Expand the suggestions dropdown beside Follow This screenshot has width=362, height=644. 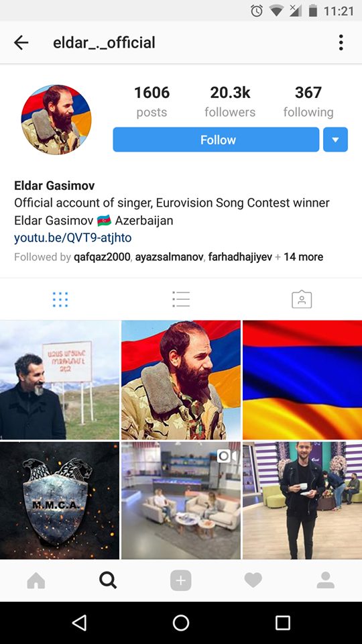(335, 140)
